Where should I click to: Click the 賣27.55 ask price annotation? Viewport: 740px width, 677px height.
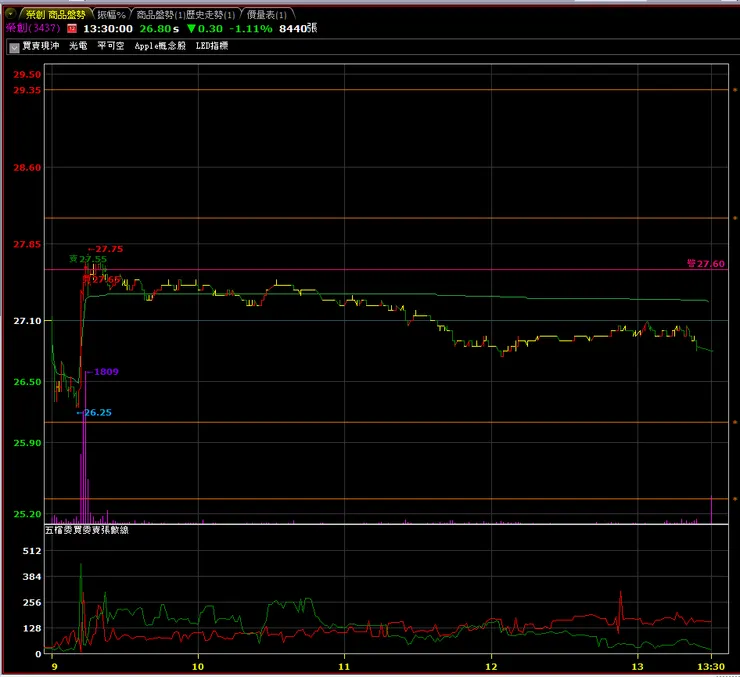[88, 259]
